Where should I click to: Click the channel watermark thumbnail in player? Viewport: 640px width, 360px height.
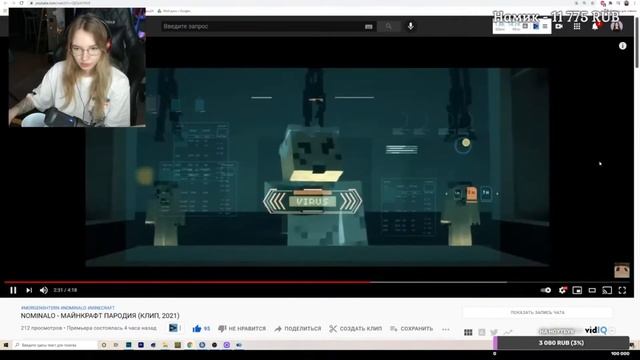coord(622,270)
